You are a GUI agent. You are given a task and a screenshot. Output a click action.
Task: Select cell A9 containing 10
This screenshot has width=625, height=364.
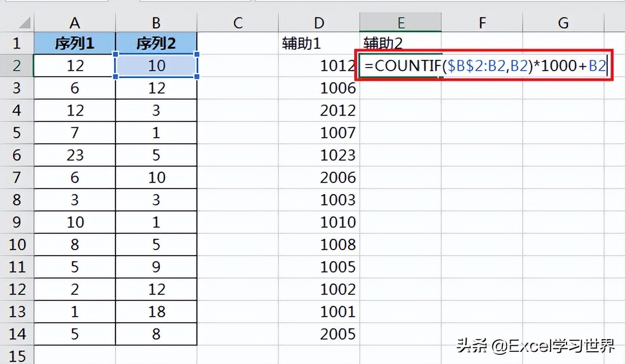point(75,222)
